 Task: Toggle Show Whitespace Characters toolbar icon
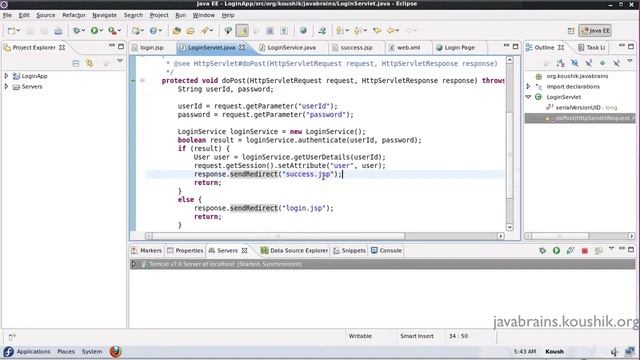(284, 31)
